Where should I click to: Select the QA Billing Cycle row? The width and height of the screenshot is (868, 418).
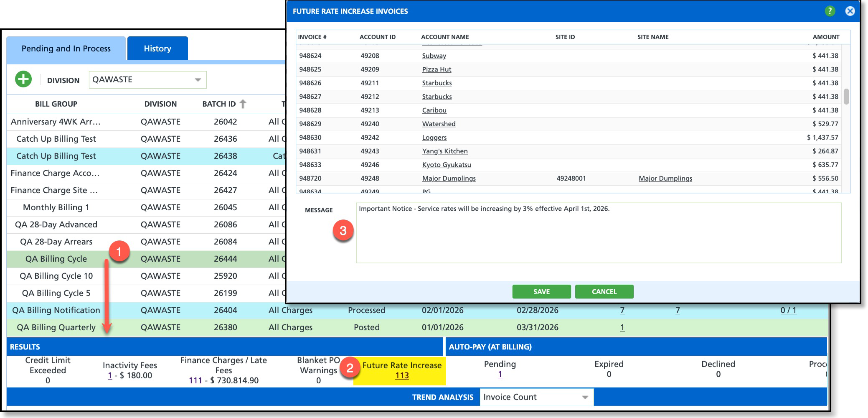point(56,259)
